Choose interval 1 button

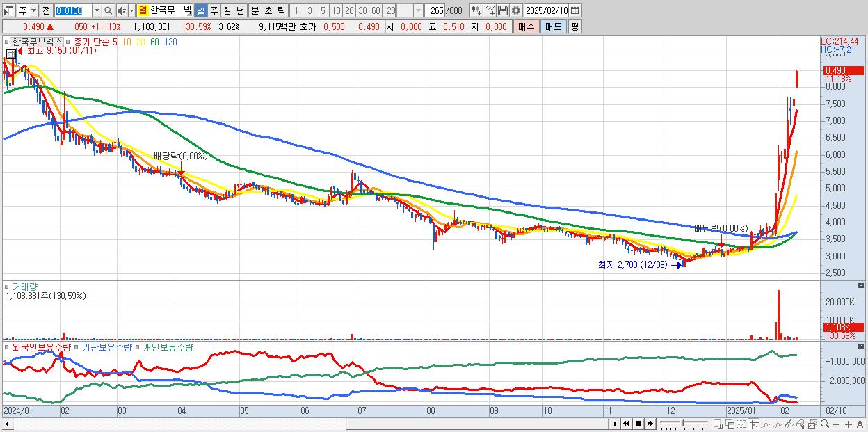click(x=296, y=11)
